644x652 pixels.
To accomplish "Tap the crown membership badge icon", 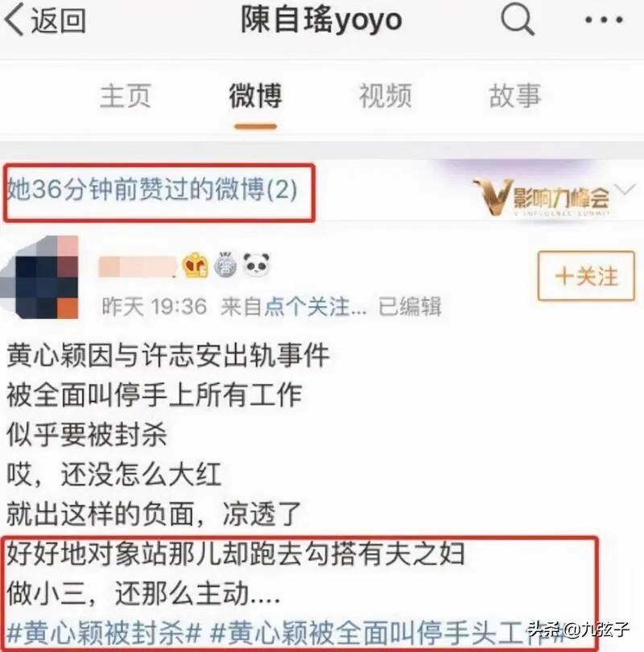I will 195,265.
